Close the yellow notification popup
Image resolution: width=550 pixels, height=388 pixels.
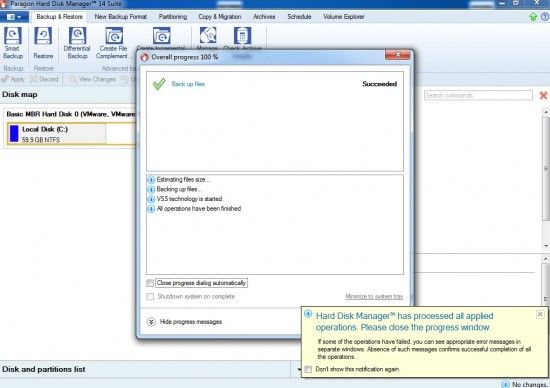540,314
